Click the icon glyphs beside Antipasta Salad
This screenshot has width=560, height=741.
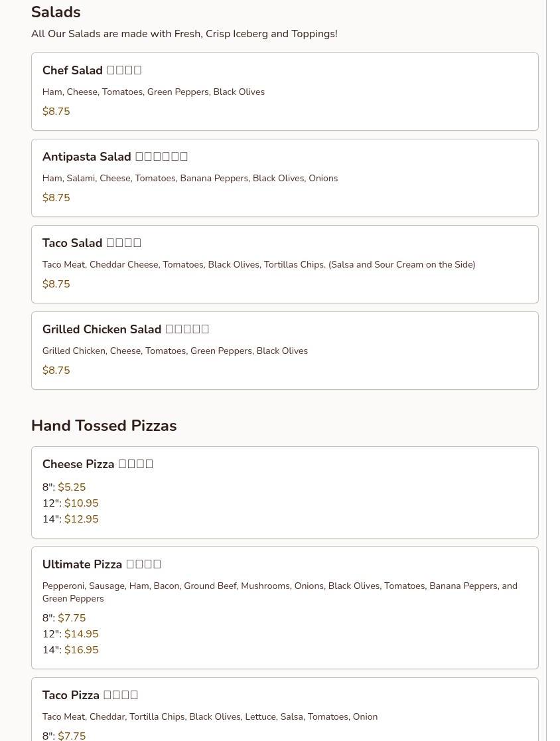161,157
